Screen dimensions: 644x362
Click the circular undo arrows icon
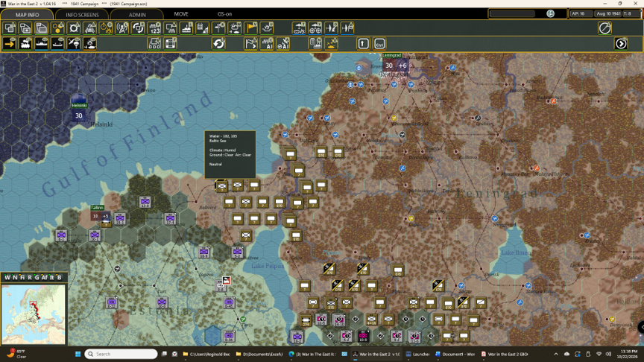pos(219,43)
